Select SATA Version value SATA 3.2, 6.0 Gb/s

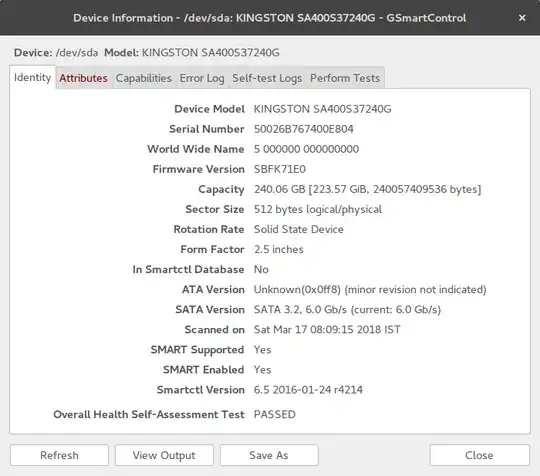347,309
